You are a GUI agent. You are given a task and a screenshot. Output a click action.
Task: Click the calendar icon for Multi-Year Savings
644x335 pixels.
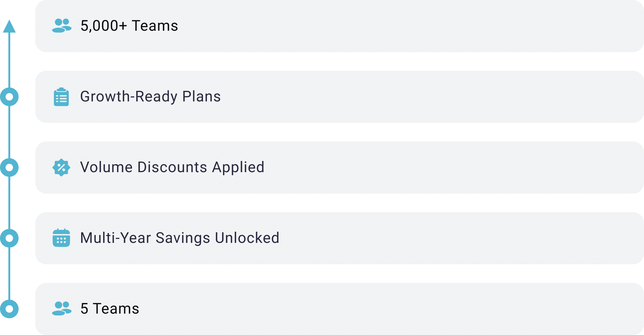61,238
